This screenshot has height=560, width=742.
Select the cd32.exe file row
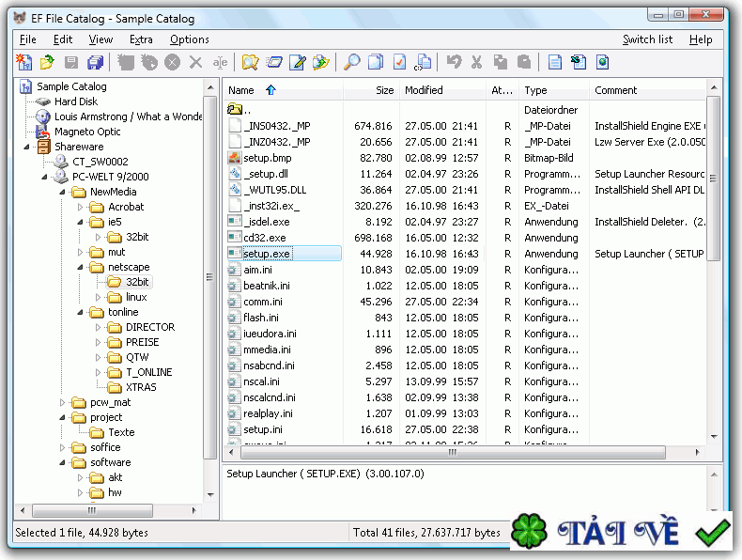265,238
